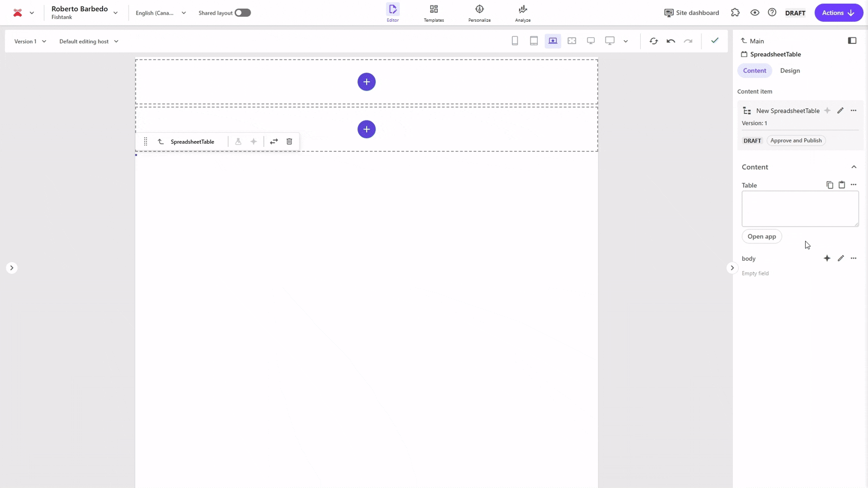Click the Open app button
Screen dimensions: 868x488
point(762,236)
